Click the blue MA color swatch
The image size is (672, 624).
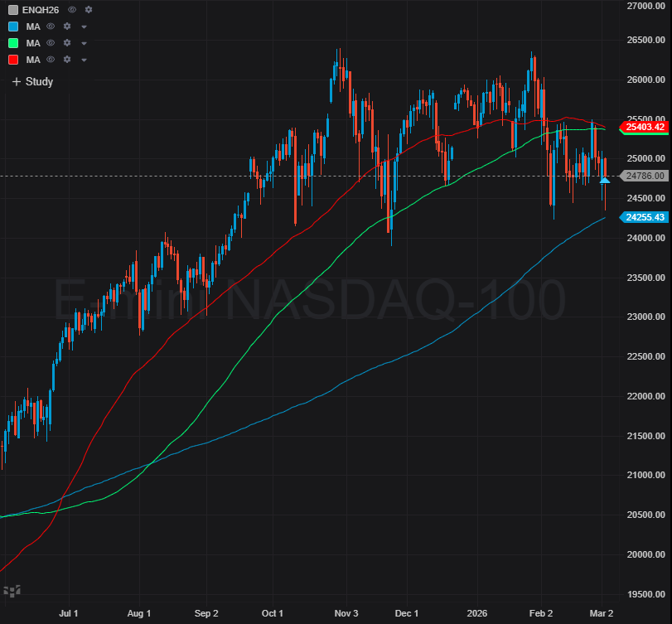point(13,27)
